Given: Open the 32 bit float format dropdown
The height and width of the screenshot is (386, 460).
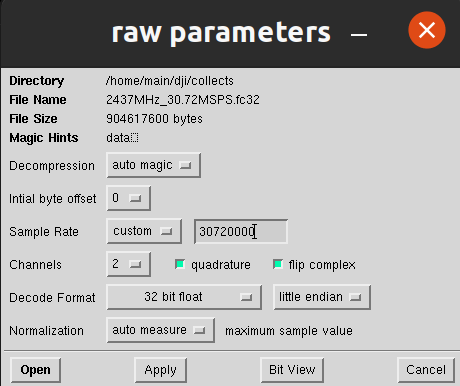Looking at the screenshot, I should (184, 297).
